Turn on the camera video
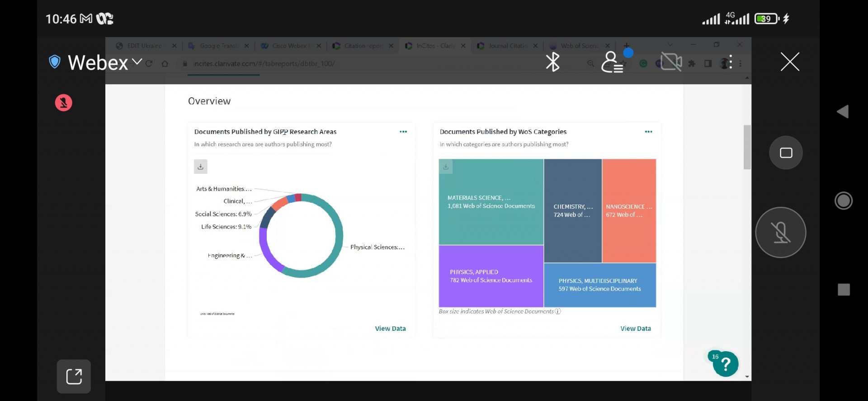This screenshot has width=868, height=401. [671, 62]
